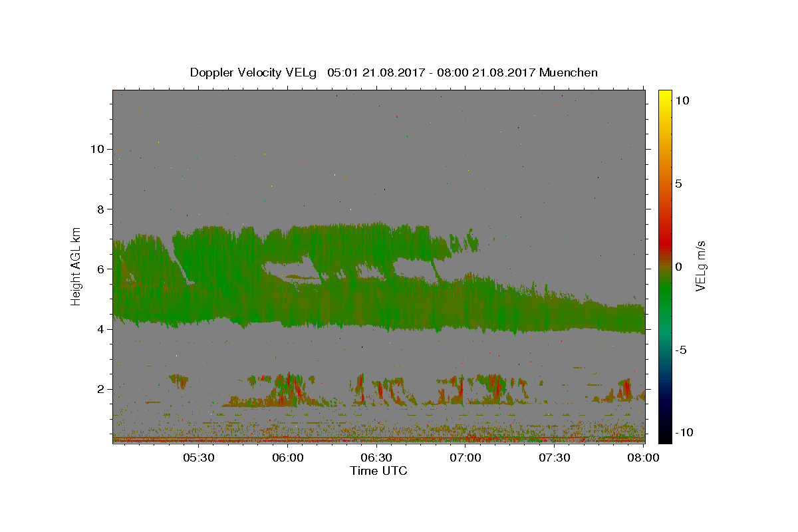Image resolution: width=798 pixels, height=532 pixels.
Task: Click the 'Time UTC' axis label
Action: tap(378, 471)
